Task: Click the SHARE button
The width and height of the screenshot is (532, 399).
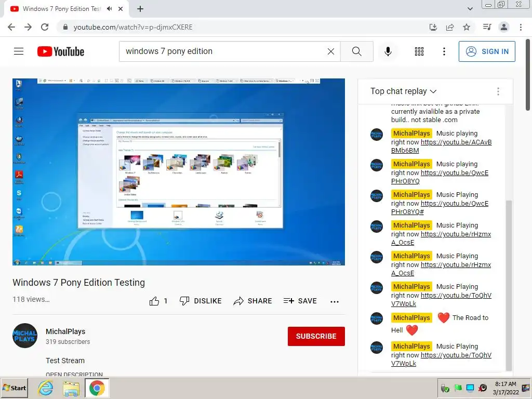Action: click(x=253, y=301)
